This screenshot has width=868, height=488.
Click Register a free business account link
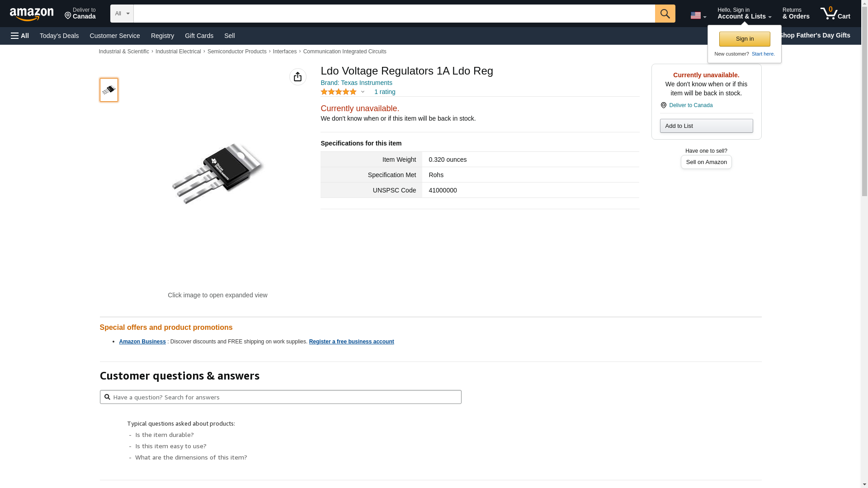pyautogui.click(x=351, y=342)
